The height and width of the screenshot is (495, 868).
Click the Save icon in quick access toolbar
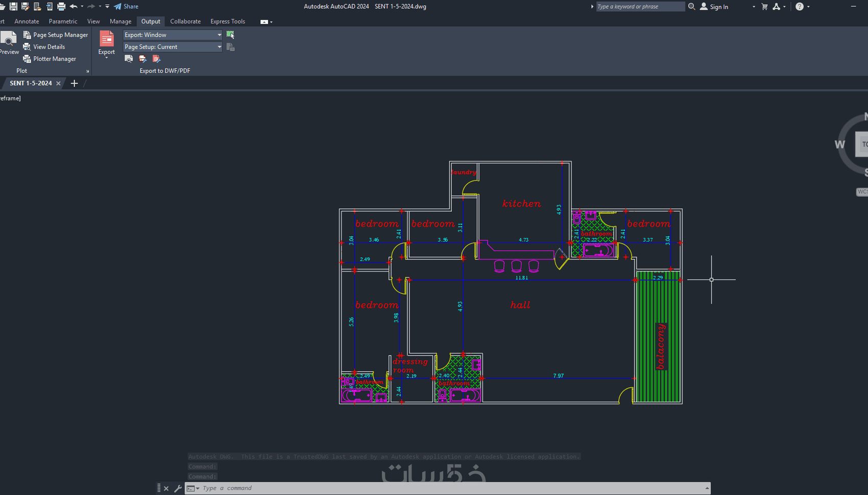click(x=13, y=7)
